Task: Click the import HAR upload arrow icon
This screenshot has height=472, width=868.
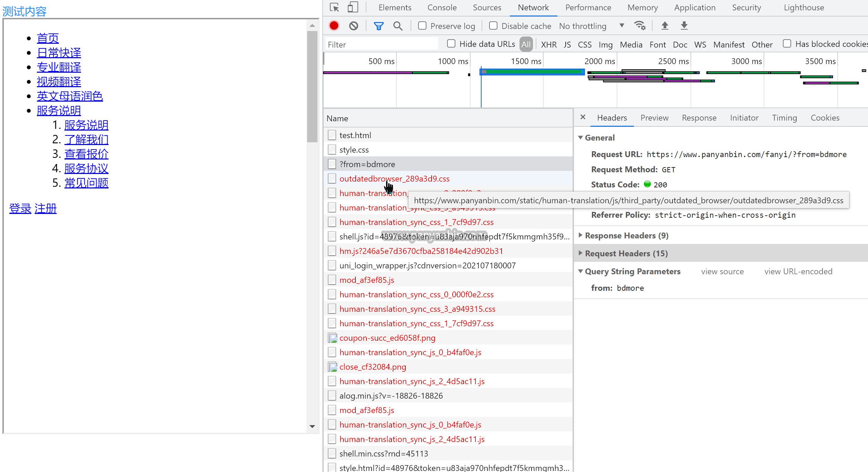Action: pyautogui.click(x=665, y=25)
